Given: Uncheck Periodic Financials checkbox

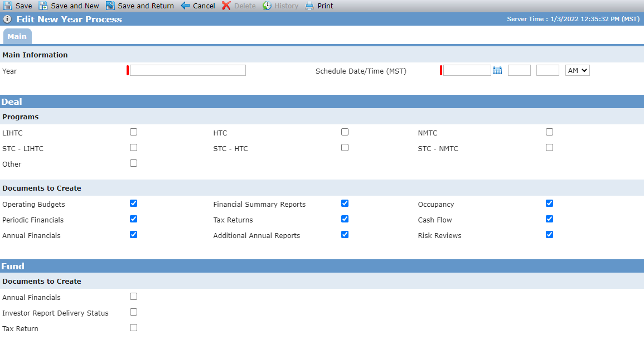Looking at the screenshot, I should tap(133, 219).
